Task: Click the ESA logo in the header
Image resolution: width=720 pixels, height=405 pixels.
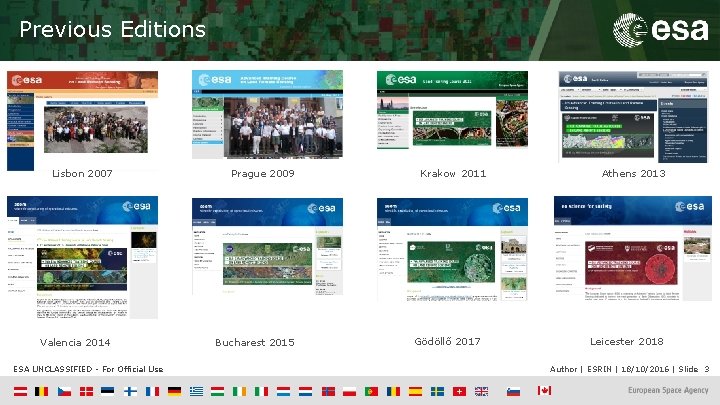Action: pos(661,30)
